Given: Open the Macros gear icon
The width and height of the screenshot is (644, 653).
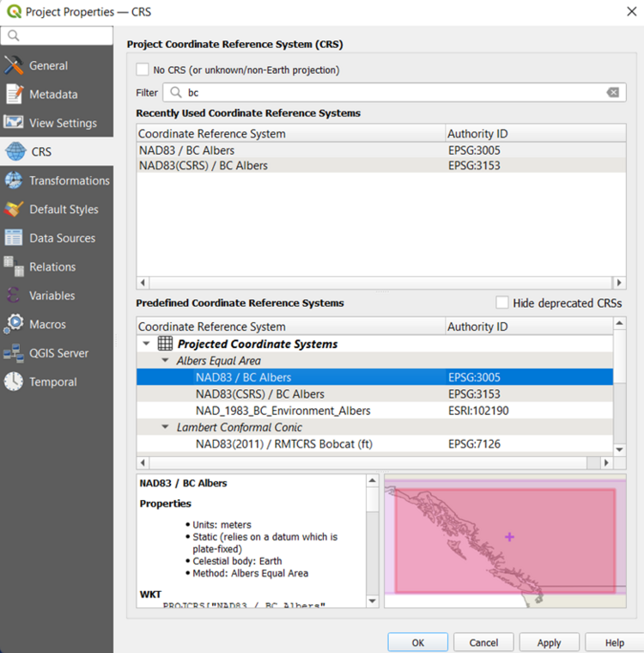Looking at the screenshot, I should point(14,324).
